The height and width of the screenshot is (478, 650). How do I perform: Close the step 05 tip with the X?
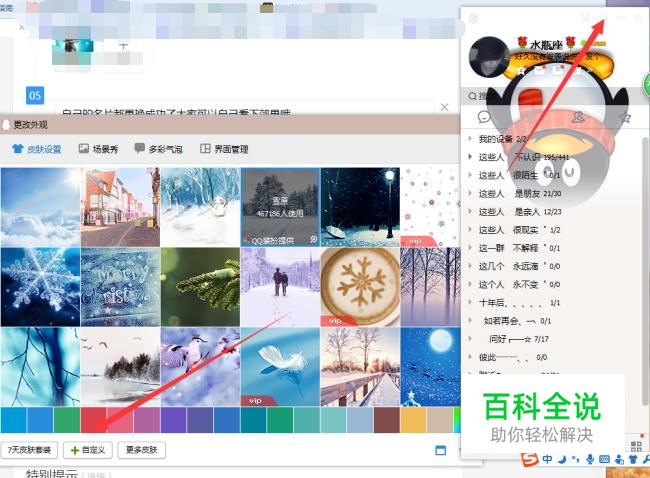click(x=444, y=107)
